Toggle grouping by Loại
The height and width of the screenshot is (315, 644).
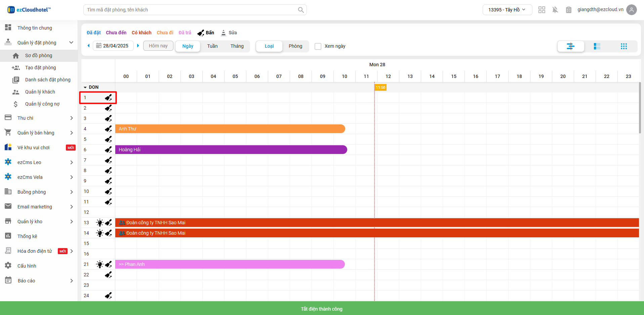coord(269,46)
